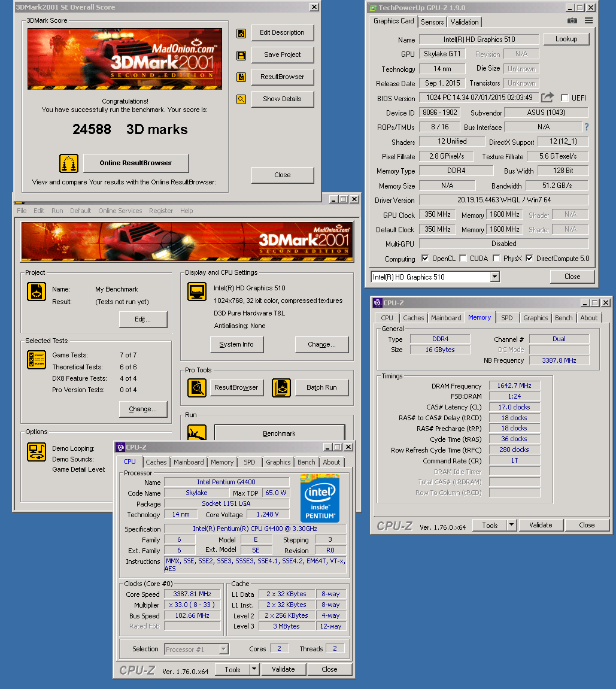Toggle the OpenCL checkbox
The image size is (616, 689).
tap(425, 259)
